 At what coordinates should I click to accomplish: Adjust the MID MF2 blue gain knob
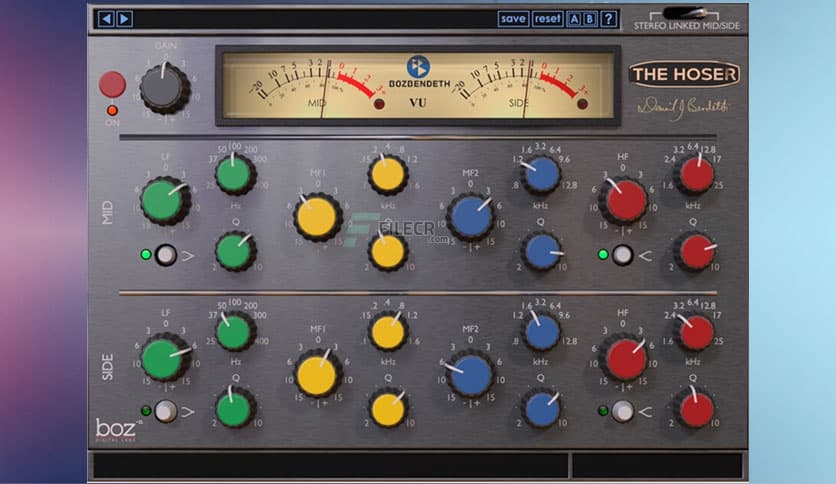(x=470, y=217)
